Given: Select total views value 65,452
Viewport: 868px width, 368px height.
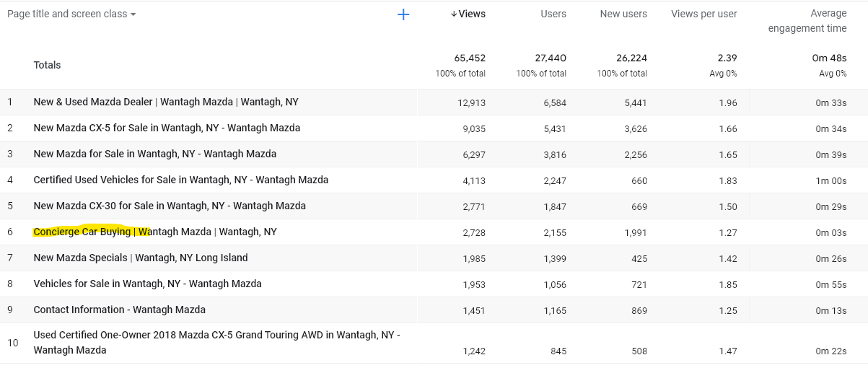Looking at the screenshot, I should pyautogui.click(x=470, y=58).
